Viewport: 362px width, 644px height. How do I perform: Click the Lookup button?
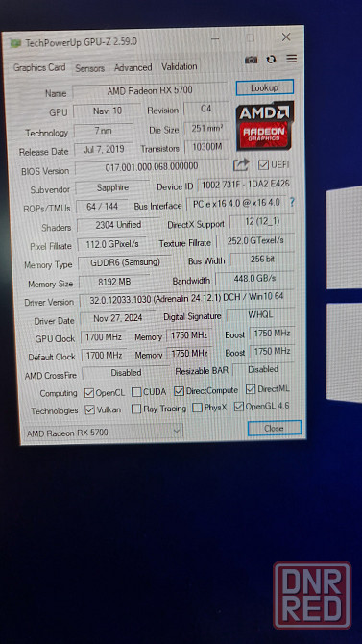click(x=265, y=87)
